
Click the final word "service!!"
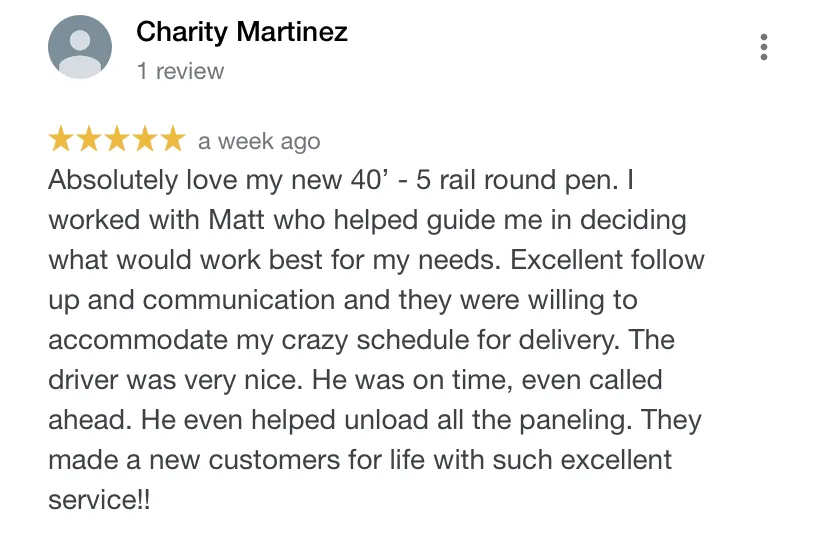coord(99,500)
